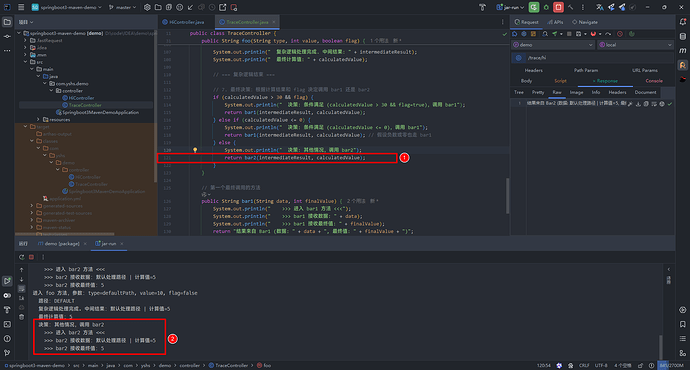690x370 pixels.
Task: Click the red circular cancel icon in request toolbar
Action: (x=620, y=34)
